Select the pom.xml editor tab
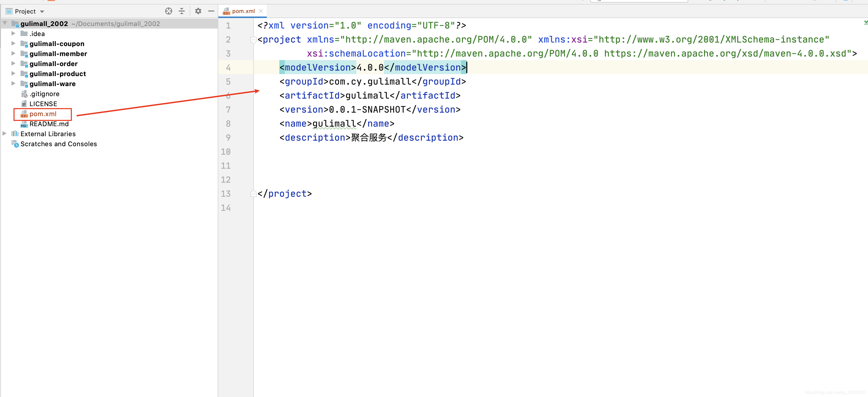The image size is (868, 397). click(x=243, y=11)
